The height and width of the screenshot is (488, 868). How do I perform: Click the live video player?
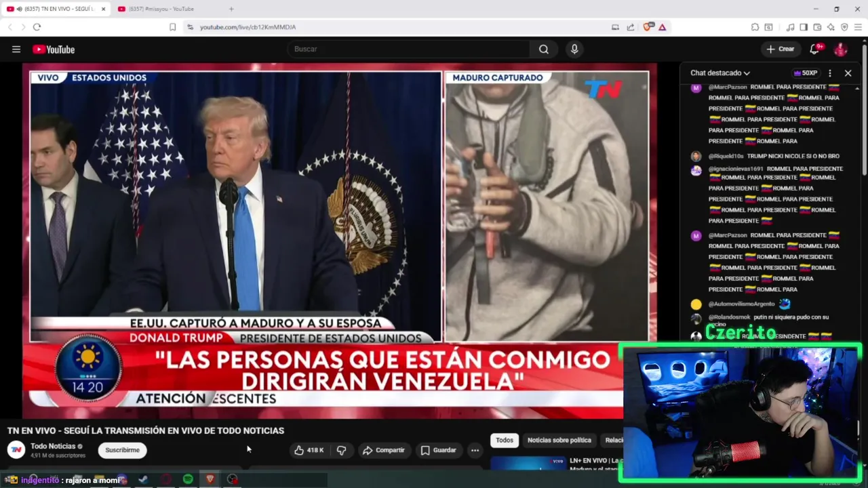click(x=340, y=241)
